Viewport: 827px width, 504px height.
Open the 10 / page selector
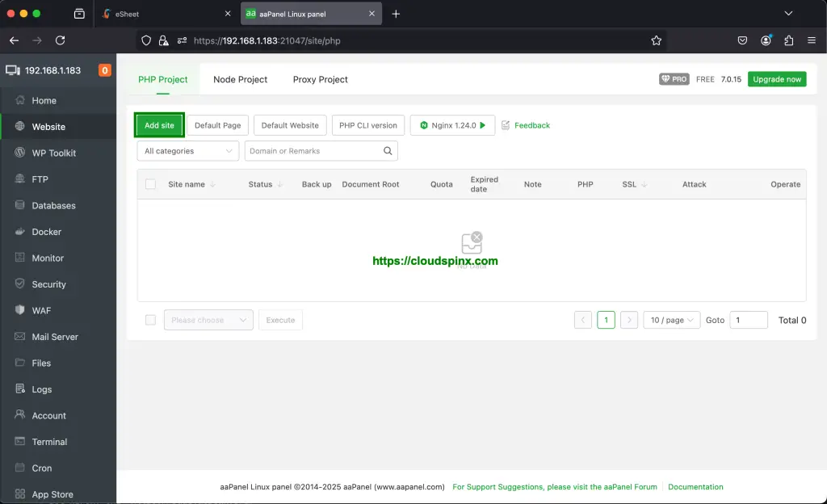pos(671,320)
